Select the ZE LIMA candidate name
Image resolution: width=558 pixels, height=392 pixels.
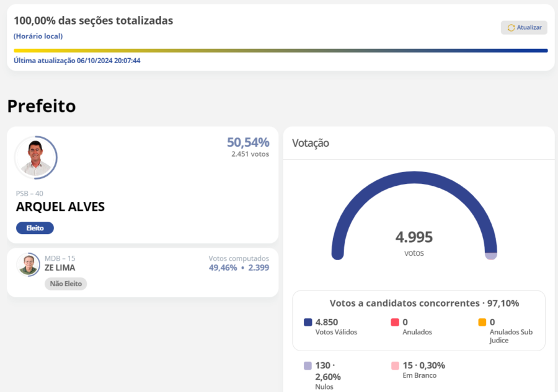[x=60, y=268]
